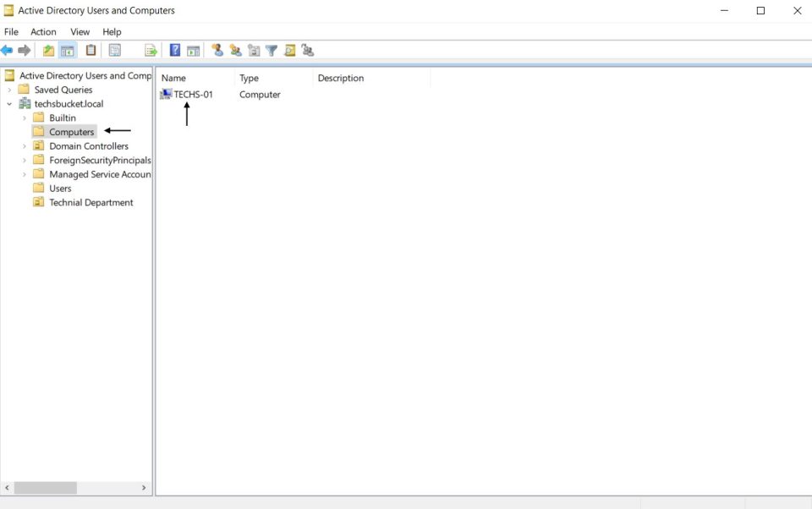Click the Technial Department OU folder icon
This screenshot has width=812, height=509.
coord(38,202)
